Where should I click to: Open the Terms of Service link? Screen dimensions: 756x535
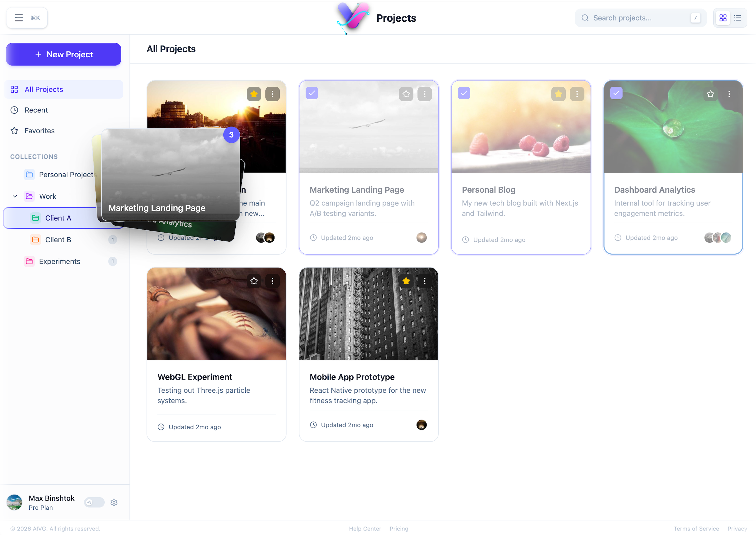coord(696,528)
